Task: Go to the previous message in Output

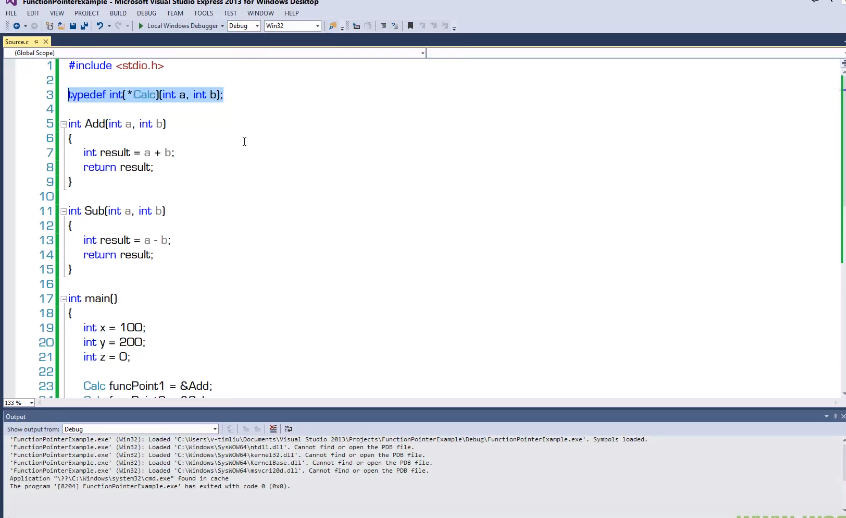Action: click(x=246, y=429)
